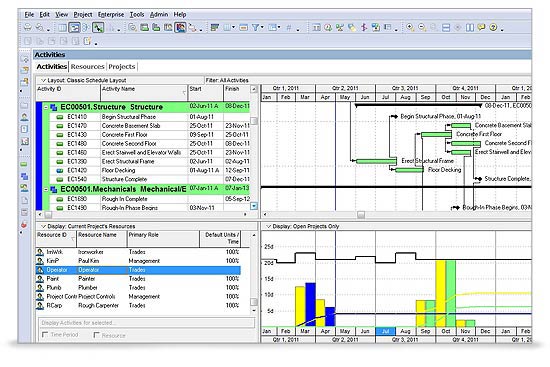Image resolution: width=550 pixels, height=367 pixels.
Task: Click the Print icon in toolbar
Action: [x=28, y=27]
